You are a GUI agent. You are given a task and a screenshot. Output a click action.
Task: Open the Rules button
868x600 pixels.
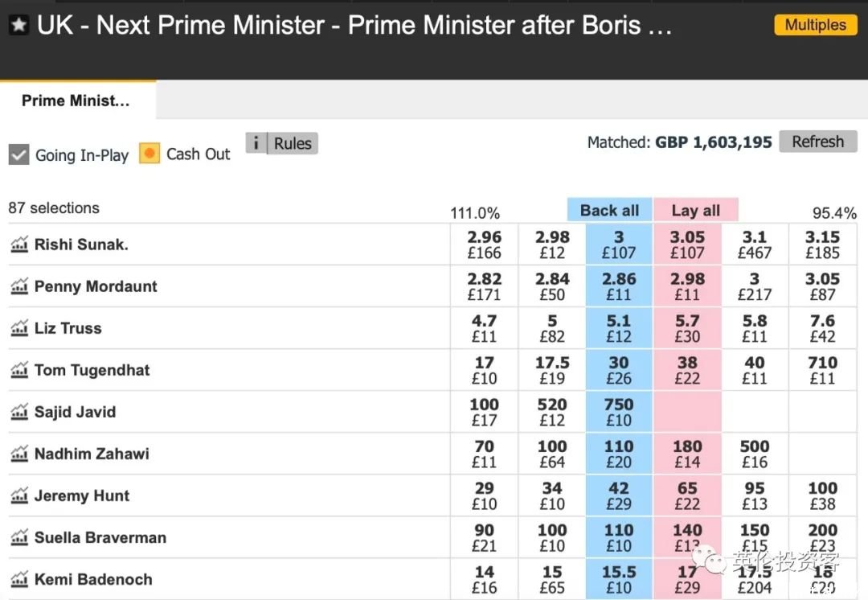[x=293, y=143]
